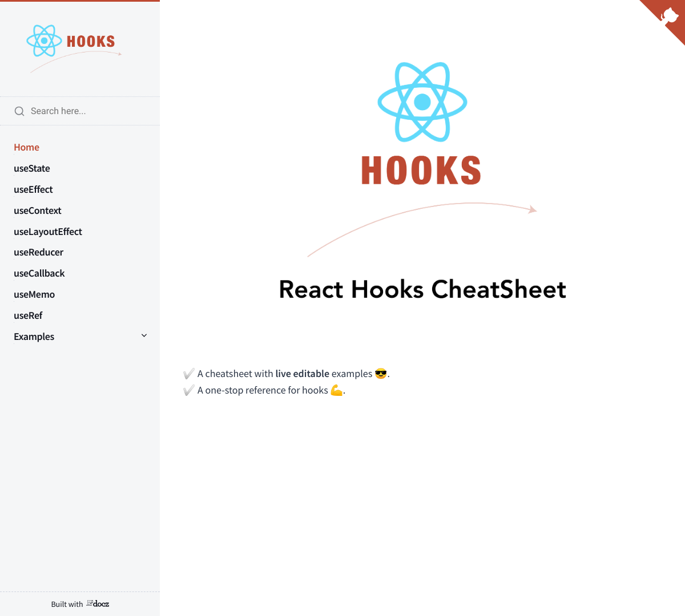
Task: Show the useReducer reference
Action: pos(39,252)
